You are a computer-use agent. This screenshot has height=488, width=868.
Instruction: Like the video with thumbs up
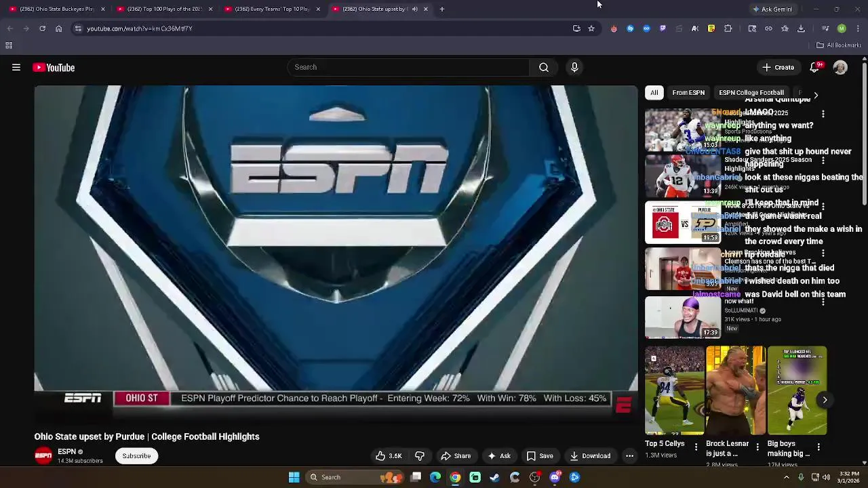click(x=389, y=456)
